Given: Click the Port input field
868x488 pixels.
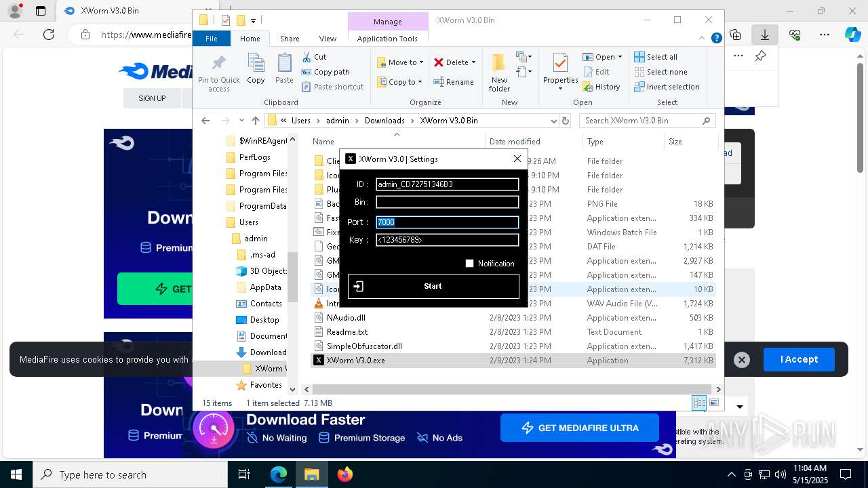Looking at the screenshot, I should [448, 222].
